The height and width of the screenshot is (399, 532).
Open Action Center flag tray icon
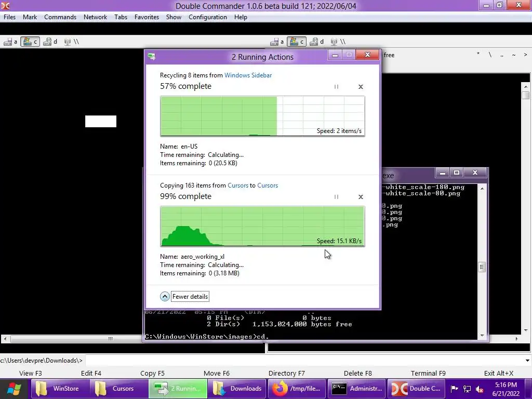coord(455,389)
